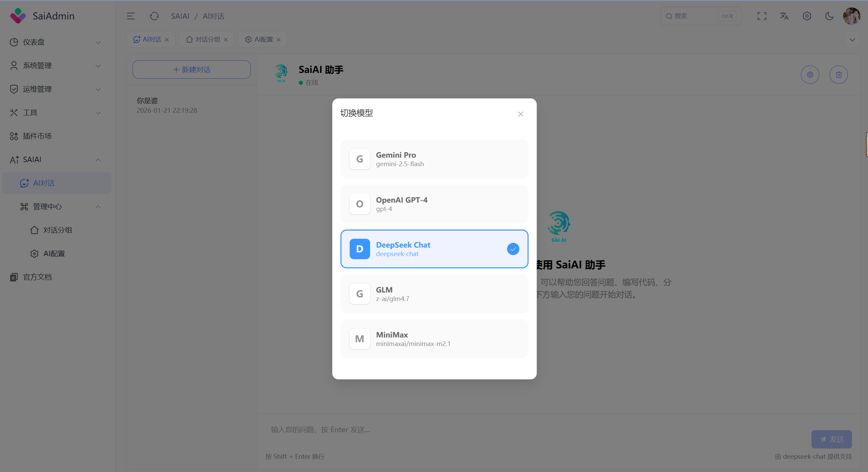
Task: Click the page refresh icon
Action: pos(154,16)
